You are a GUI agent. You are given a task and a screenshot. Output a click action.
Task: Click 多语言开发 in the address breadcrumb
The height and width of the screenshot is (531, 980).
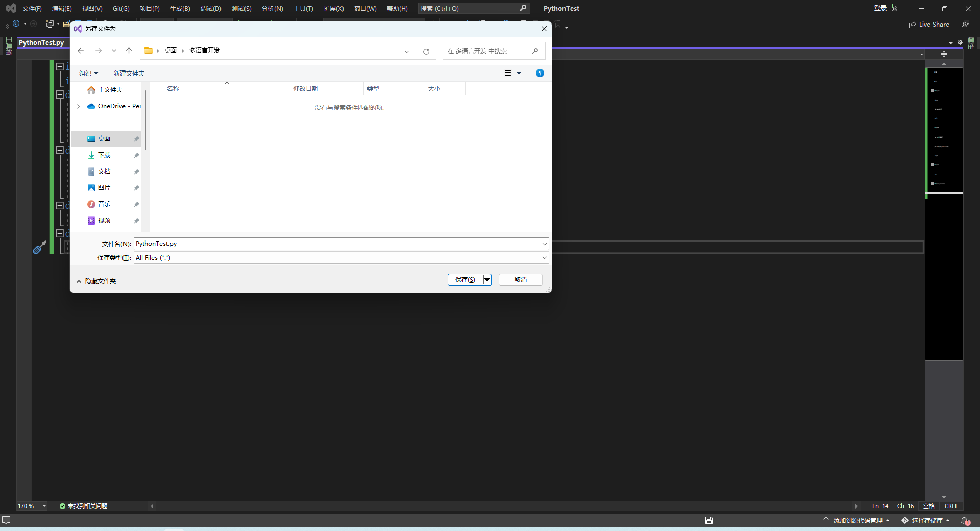205,51
